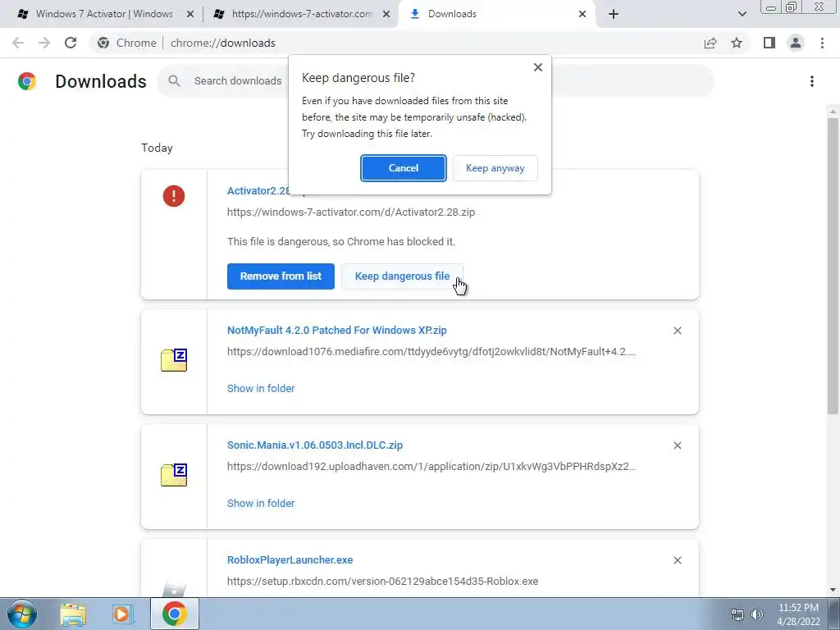
Task: Click Remove from list button
Action: pyautogui.click(x=281, y=276)
